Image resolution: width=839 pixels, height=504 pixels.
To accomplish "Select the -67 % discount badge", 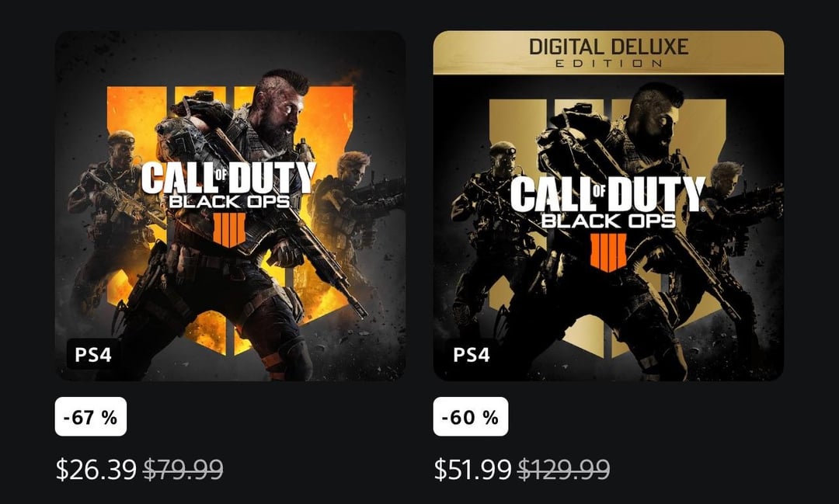I will [x=91, y=417].
